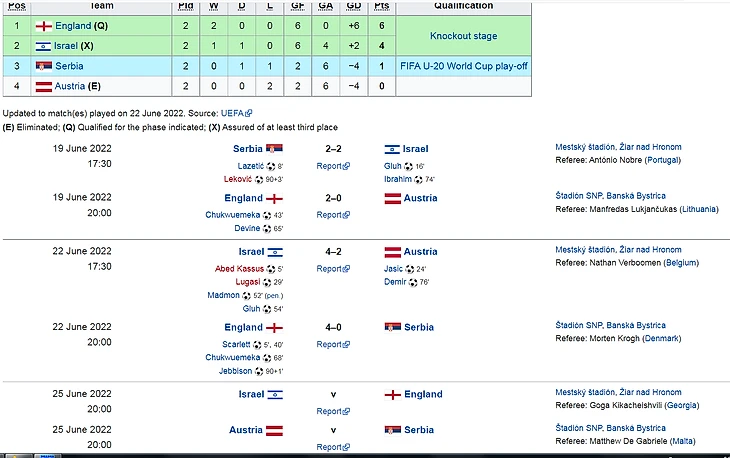Follow FIFA U-20 World Cup play-off link
730x458 pixels.
point(463,66)
